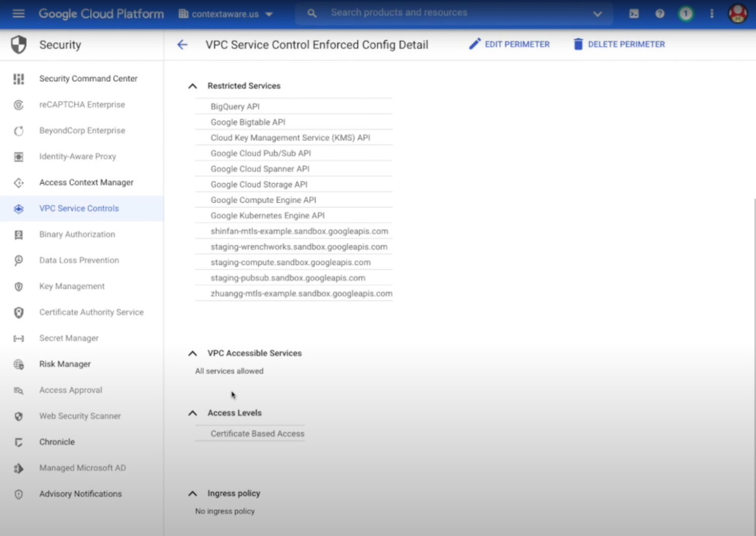Click the Identity-Aware Proxy icon

(19, 157)
